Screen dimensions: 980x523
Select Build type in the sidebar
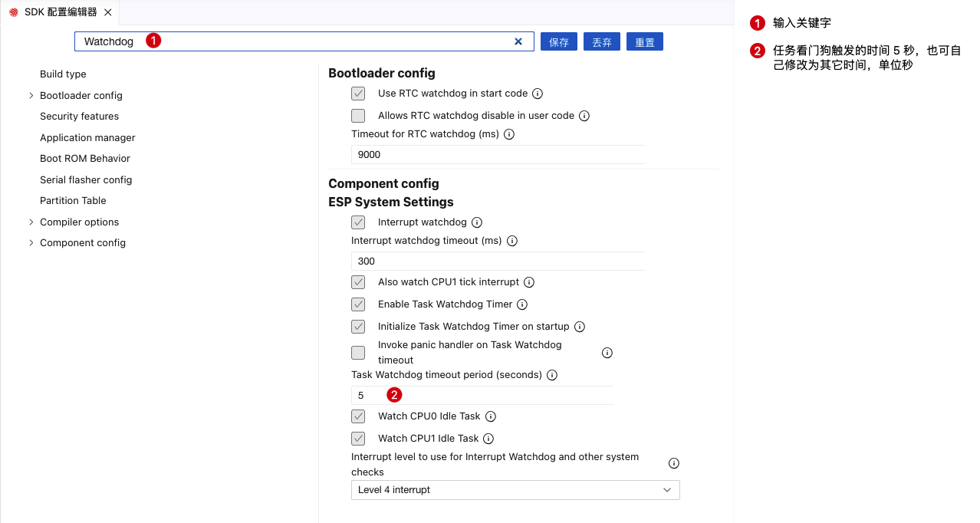pos(63,74)
